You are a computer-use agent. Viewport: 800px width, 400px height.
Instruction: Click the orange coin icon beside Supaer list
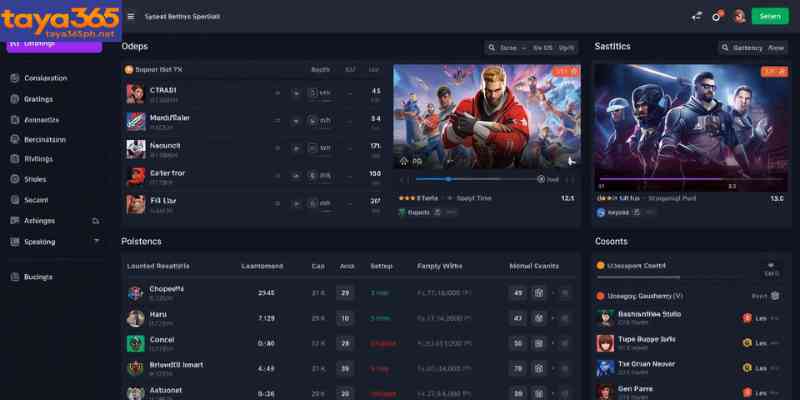(x=129, y=69)
